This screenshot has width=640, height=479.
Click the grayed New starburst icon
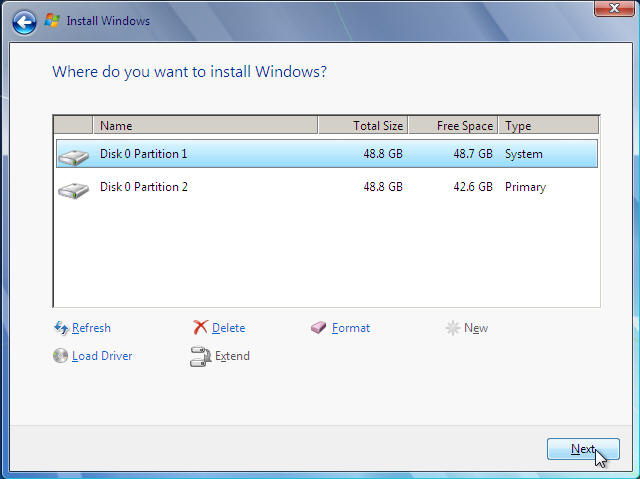point(453,328)
